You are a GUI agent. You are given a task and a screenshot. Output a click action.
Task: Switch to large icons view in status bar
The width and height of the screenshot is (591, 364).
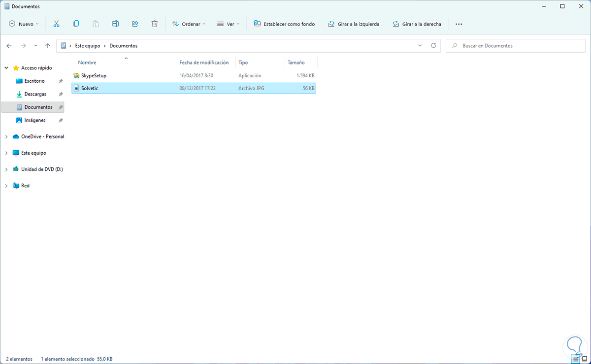584,359
